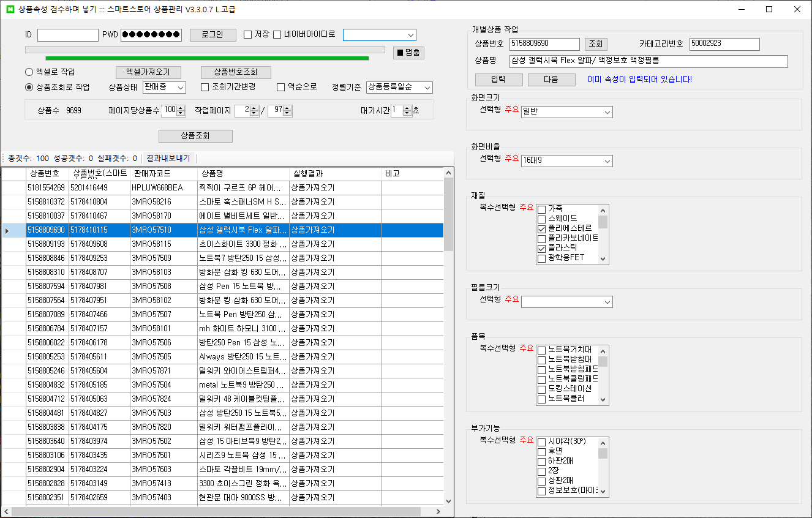This screenshot has width=812, height=518.
Task: Click the 상품번호조회 button
Action: pyautogui.click(x=236, y=72)
